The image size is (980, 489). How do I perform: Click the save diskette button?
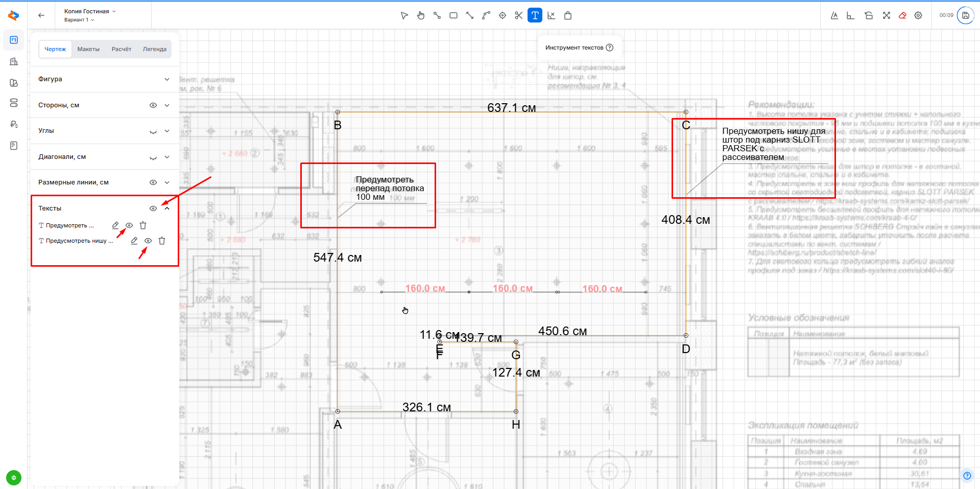point(965,15)
